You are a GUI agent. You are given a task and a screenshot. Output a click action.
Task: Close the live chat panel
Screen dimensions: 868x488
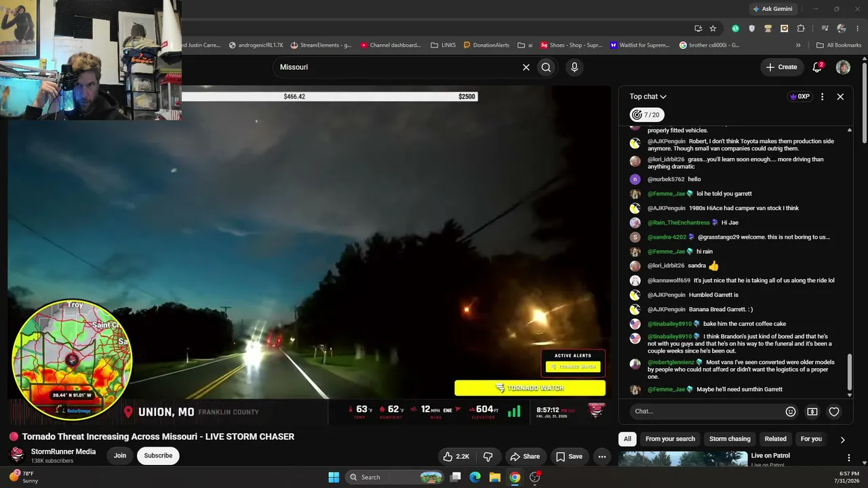840,96
